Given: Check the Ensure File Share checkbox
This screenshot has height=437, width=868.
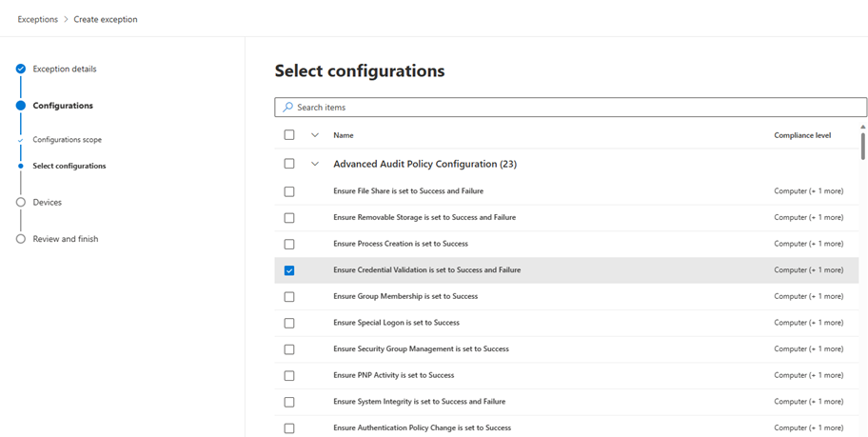Looking at the screenshot, I should tap(289, 191).
